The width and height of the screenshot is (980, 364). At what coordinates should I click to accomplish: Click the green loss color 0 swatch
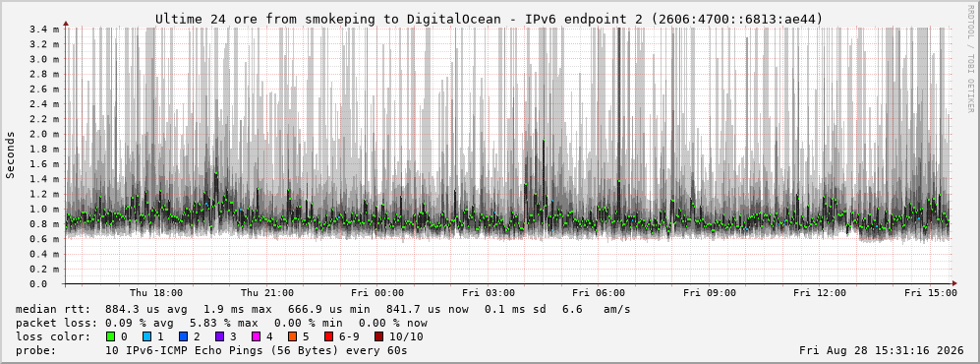pos(111,336)
